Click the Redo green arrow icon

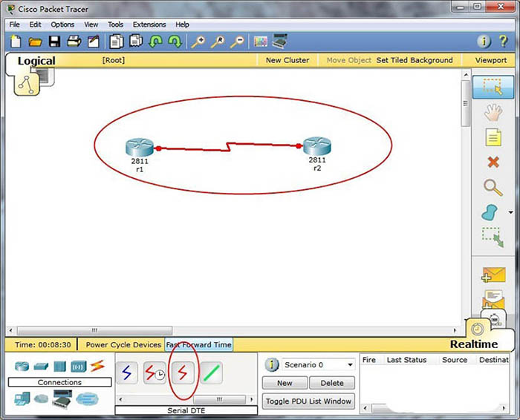click(x=175, y=42)
